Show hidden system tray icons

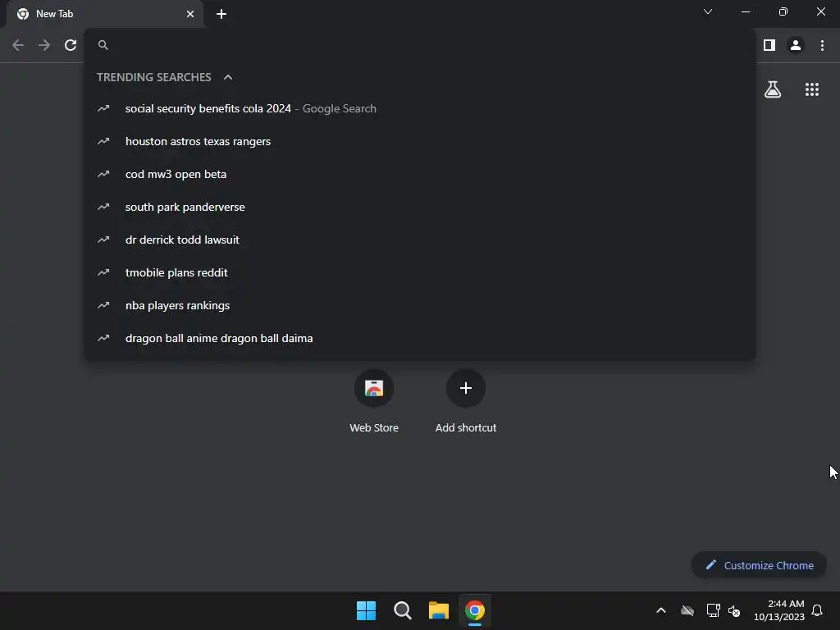coord(661,610)
